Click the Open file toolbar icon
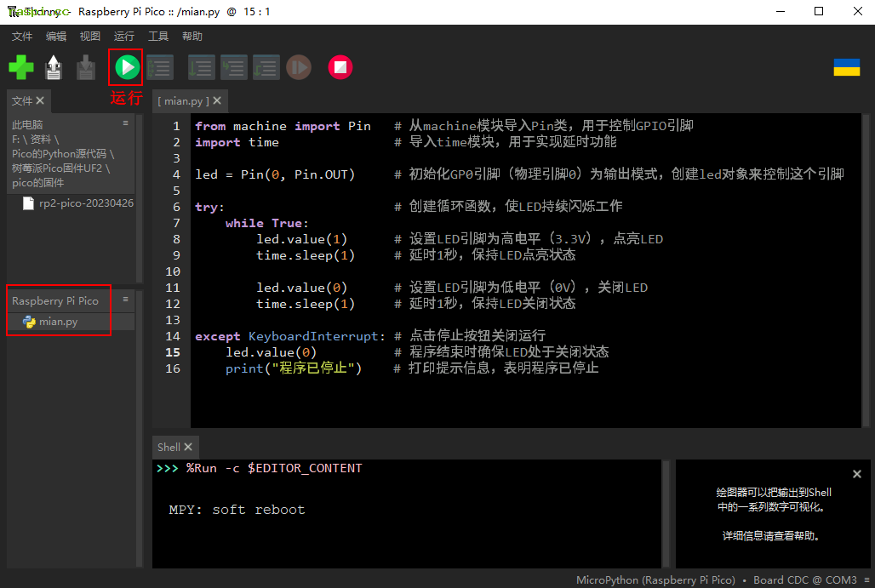The width and height of the screenshot is (875, 588). [54, 67]
